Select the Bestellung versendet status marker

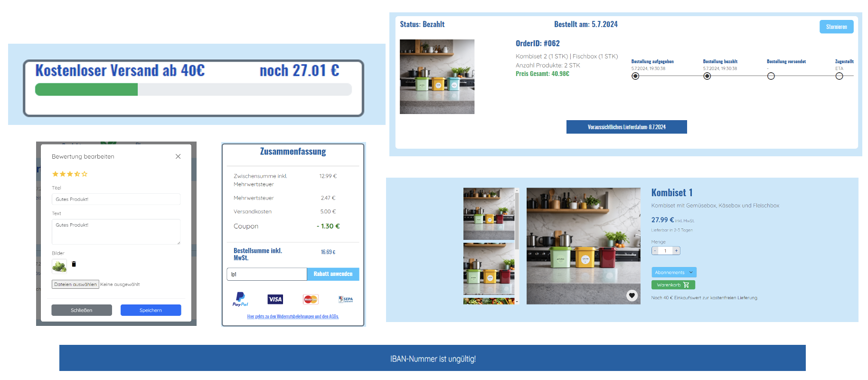771,76
